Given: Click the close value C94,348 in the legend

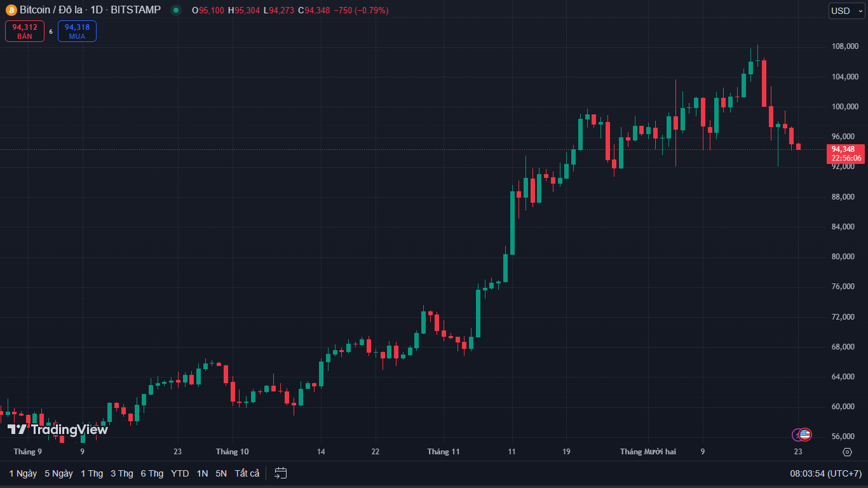Looking at the screenshot, I should (314, 10).
